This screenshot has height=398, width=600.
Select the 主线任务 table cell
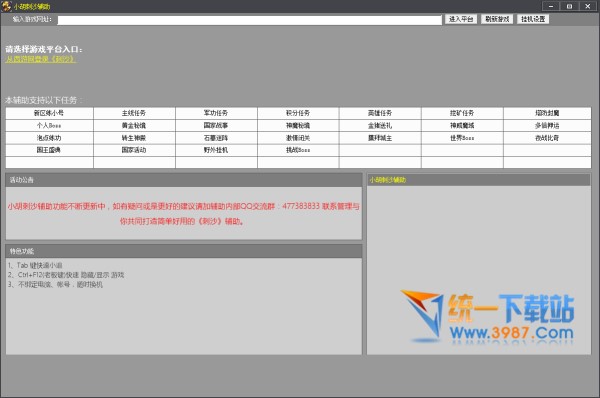134,113
